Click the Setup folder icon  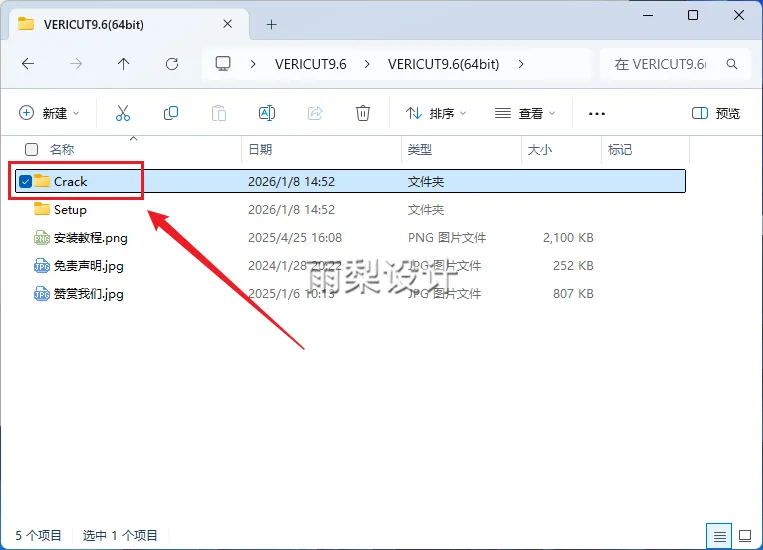(42, 209)
